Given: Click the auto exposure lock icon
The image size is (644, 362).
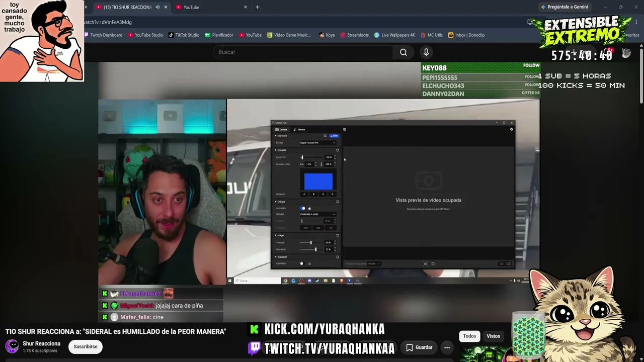Looking at the screenshot, I should coord(309,263).
